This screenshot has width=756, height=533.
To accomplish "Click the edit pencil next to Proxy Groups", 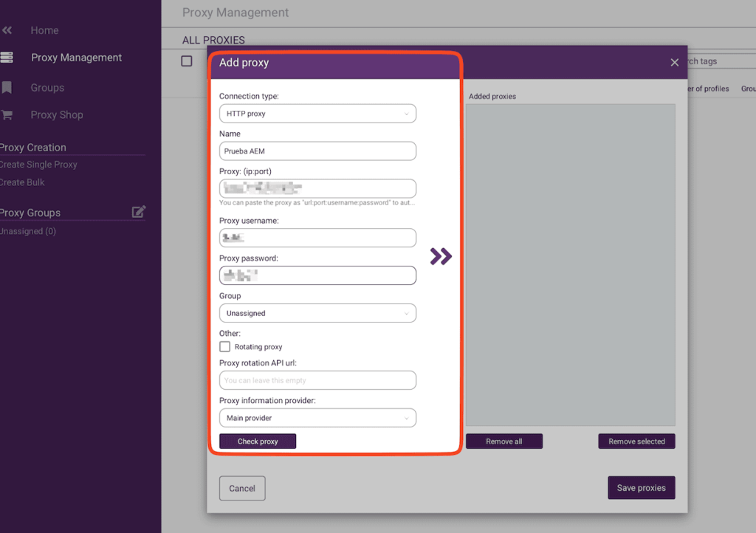I will 138,211.
